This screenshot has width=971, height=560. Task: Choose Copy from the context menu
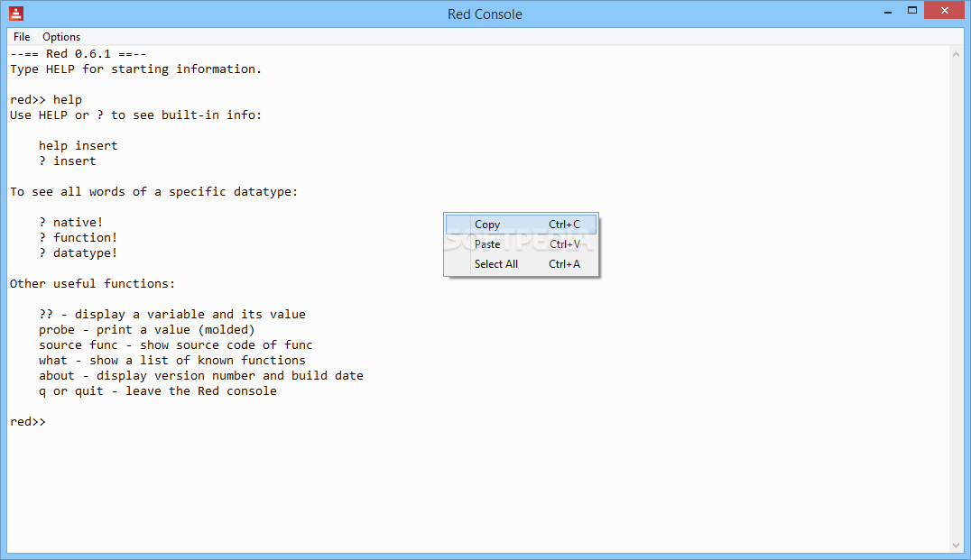click(521, 224)
